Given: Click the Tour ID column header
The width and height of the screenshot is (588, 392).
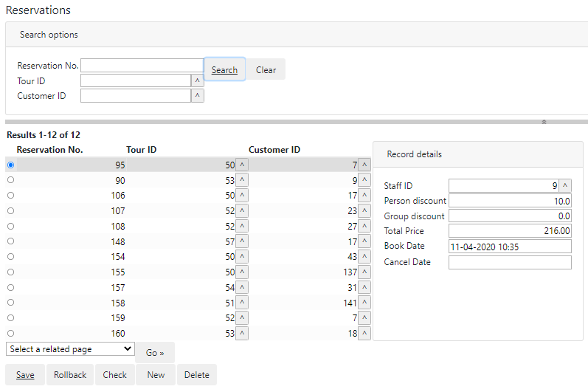Looking at the screenshot, I should click(x=141, y=150).
